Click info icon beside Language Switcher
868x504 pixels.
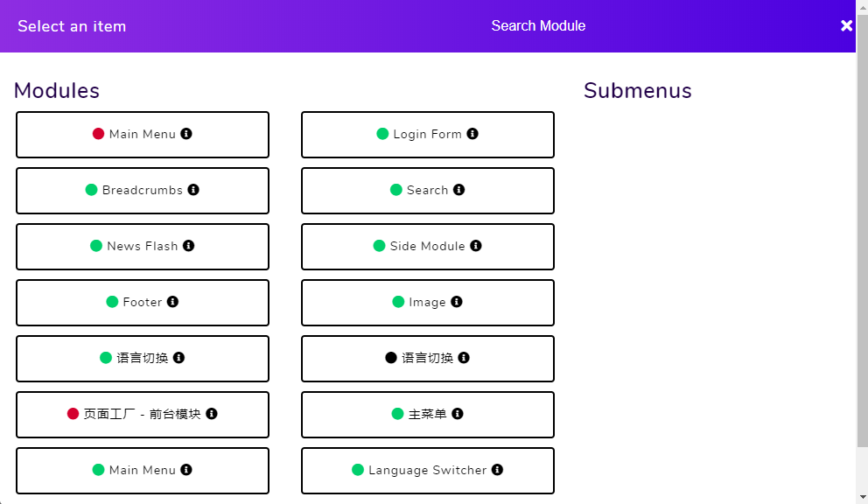point(497,470)
